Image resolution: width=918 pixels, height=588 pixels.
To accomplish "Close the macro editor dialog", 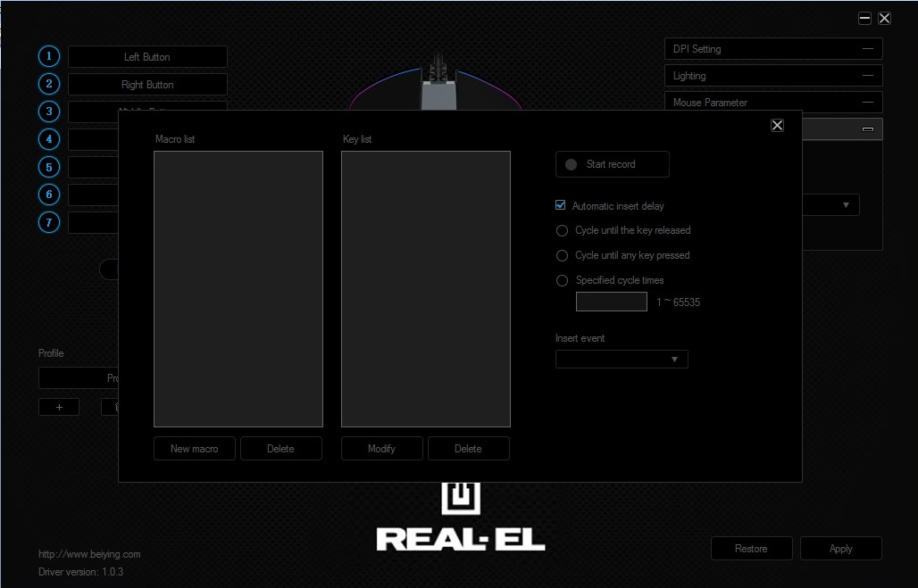I will (777, 126).
